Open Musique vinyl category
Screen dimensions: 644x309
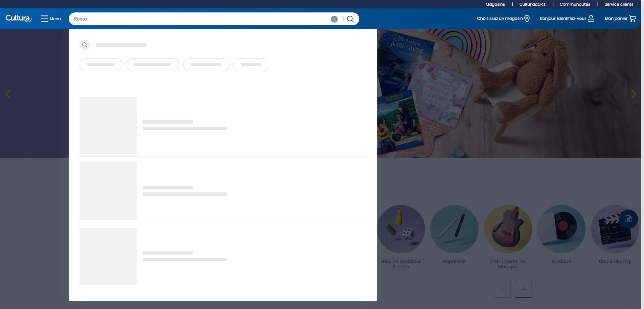click(x=561, y=229)
